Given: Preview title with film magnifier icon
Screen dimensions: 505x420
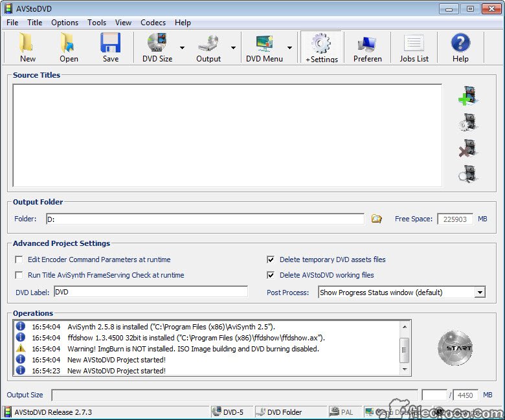Looking at the screenshot, I should 468,174.
